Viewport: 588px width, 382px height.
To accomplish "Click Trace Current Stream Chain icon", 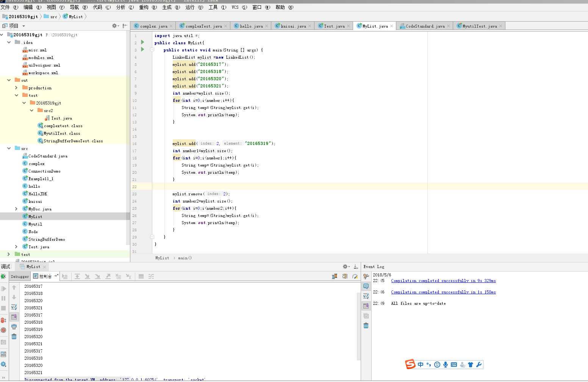I will [x=151, y=276].
